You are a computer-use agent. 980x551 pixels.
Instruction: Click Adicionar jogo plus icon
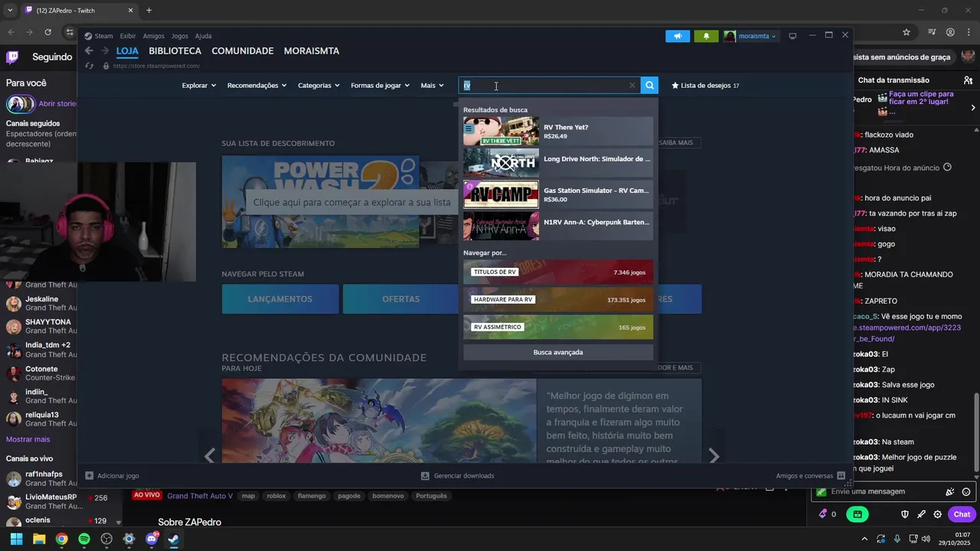click(x=90, y=476)
